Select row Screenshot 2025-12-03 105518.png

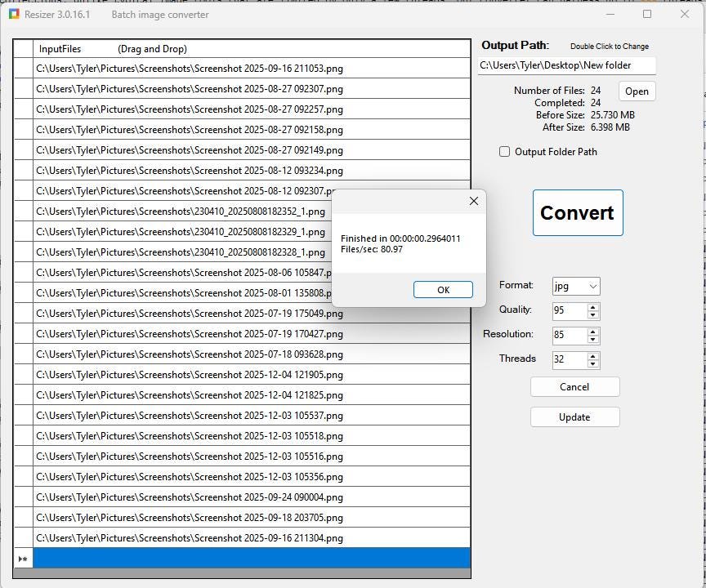[x=252, y=436]
